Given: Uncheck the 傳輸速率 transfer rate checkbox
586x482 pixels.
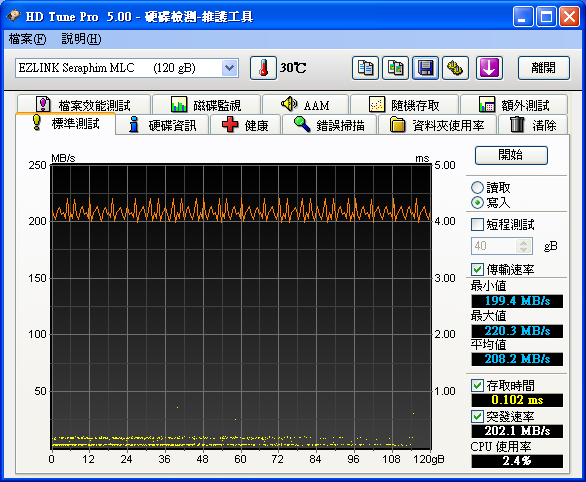Looking at the screenshot, I should click(x=477, y=269).
